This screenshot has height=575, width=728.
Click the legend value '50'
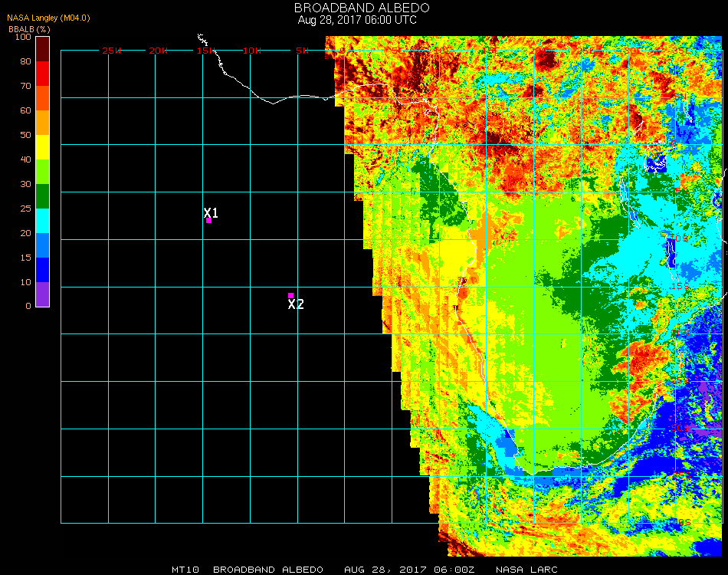pyautogui.click(x=25, y=135)
